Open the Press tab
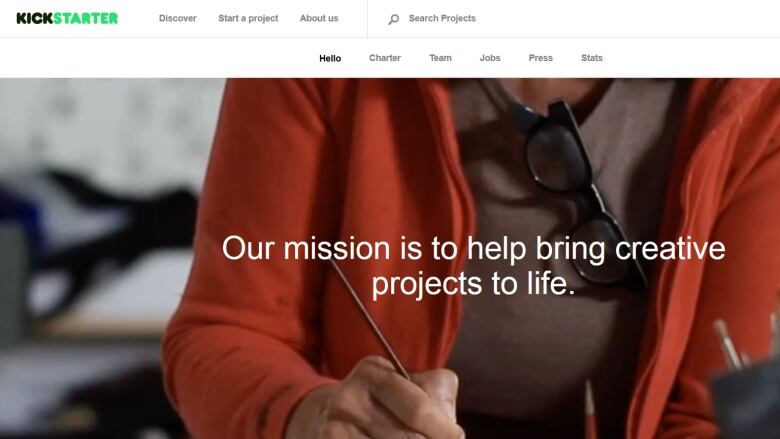 point(540,58)
